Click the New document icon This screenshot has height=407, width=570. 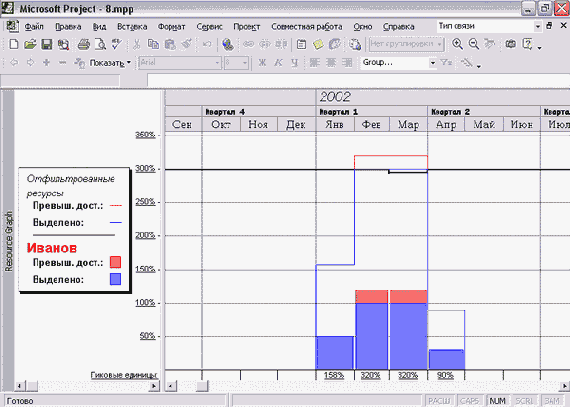click(13, 44)
